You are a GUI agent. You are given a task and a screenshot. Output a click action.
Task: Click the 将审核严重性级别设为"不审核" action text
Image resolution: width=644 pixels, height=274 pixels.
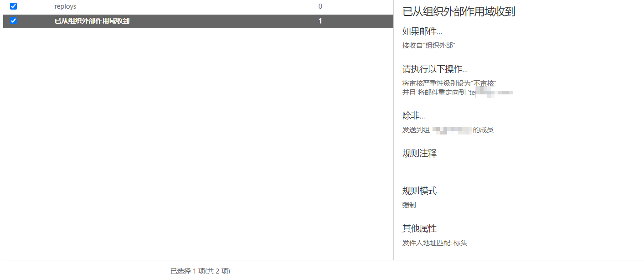click(x=449, y=83)
